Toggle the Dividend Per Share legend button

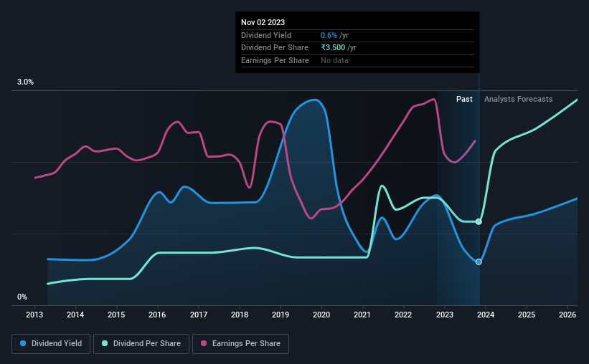141,344
